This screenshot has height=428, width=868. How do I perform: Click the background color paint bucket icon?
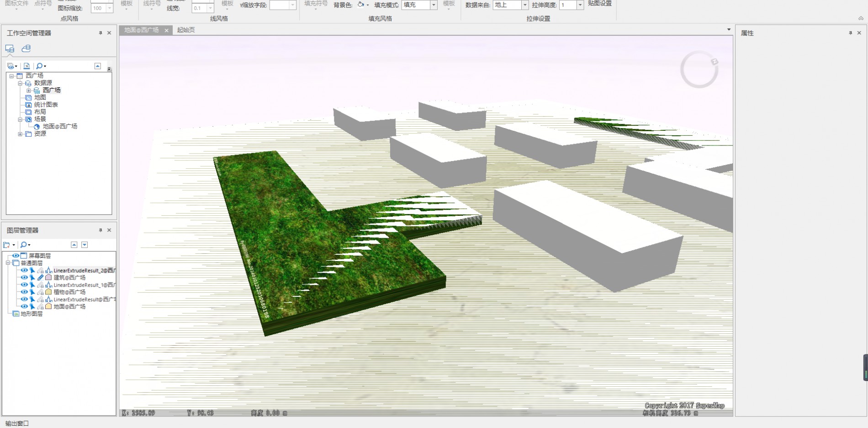click(361, 5)
